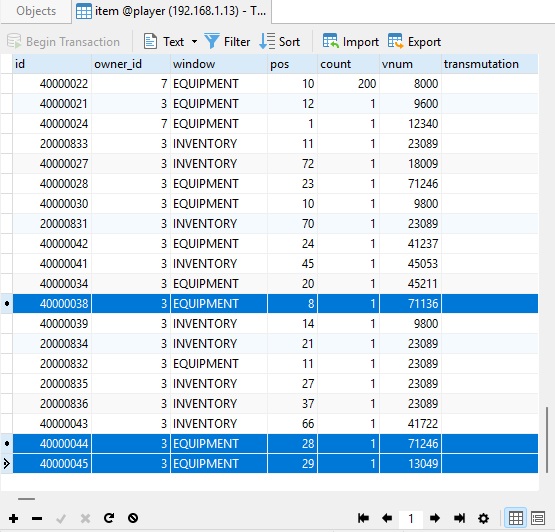Image resolution: width=555 pixels, height=532 pixels.
Task: Select the cell with id 20000836
Action: (x=52, y=404)
